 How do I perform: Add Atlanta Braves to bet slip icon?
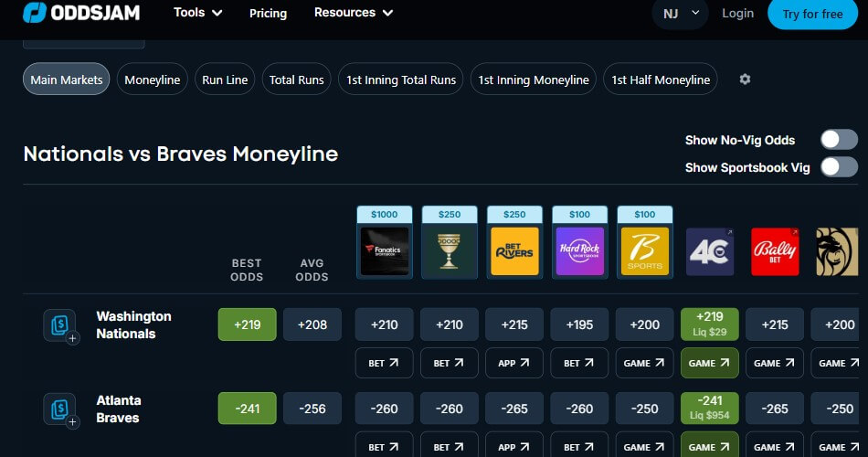(60, 409)
